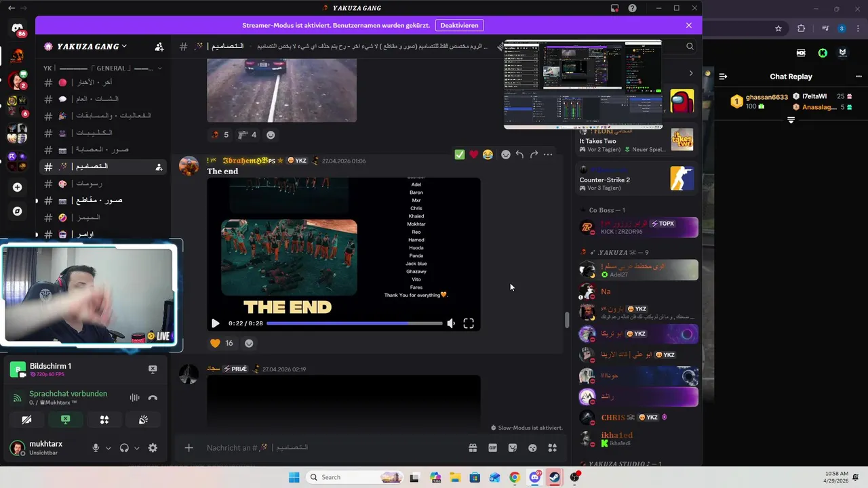Open the رسـومـات channel
This screenshot has height=488, width=868.
103,184
